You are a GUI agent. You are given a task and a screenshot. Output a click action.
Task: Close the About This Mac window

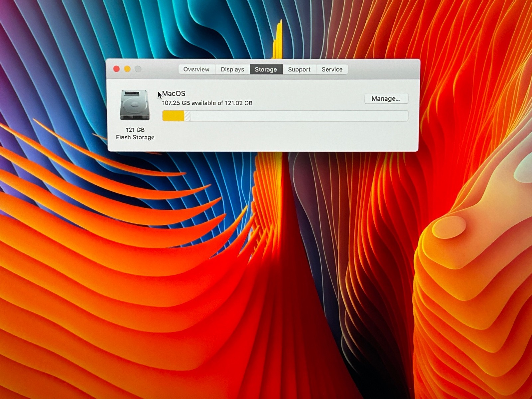(x=116, y=69)
